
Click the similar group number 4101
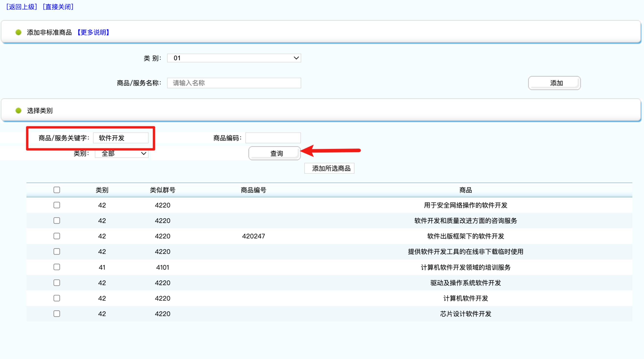pyautogui.click(x=162, y=267)
